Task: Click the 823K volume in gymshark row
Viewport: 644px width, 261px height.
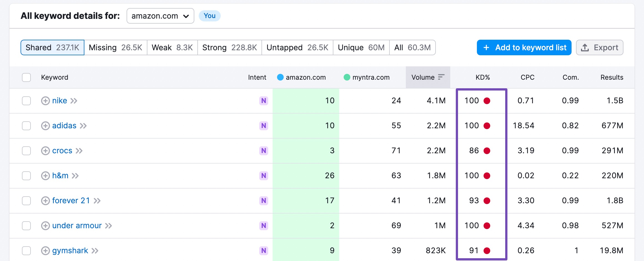Action: [x=436, y=251]
